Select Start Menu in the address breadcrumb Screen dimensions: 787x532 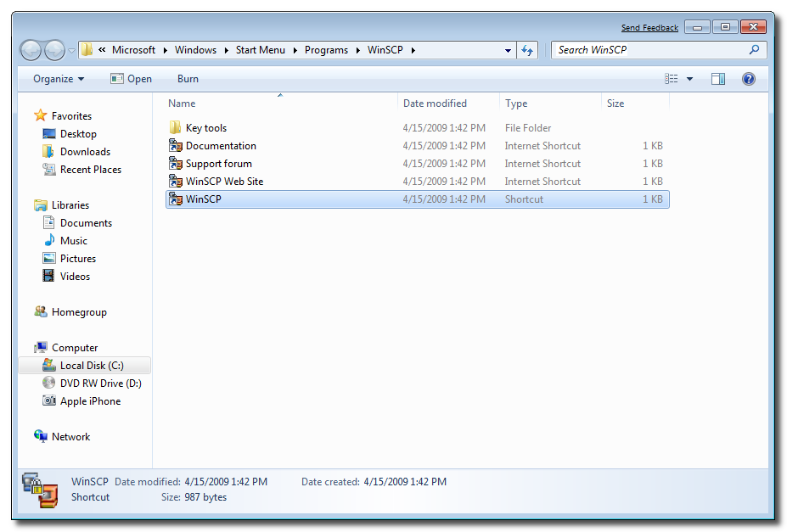click(260, 50)
